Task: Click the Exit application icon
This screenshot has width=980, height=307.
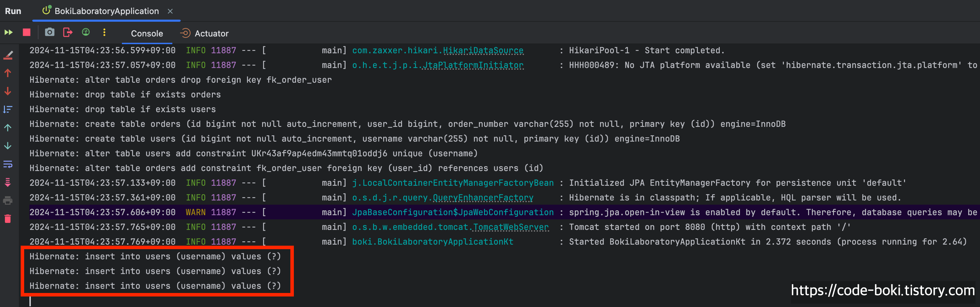Action: tap(68, 32)
